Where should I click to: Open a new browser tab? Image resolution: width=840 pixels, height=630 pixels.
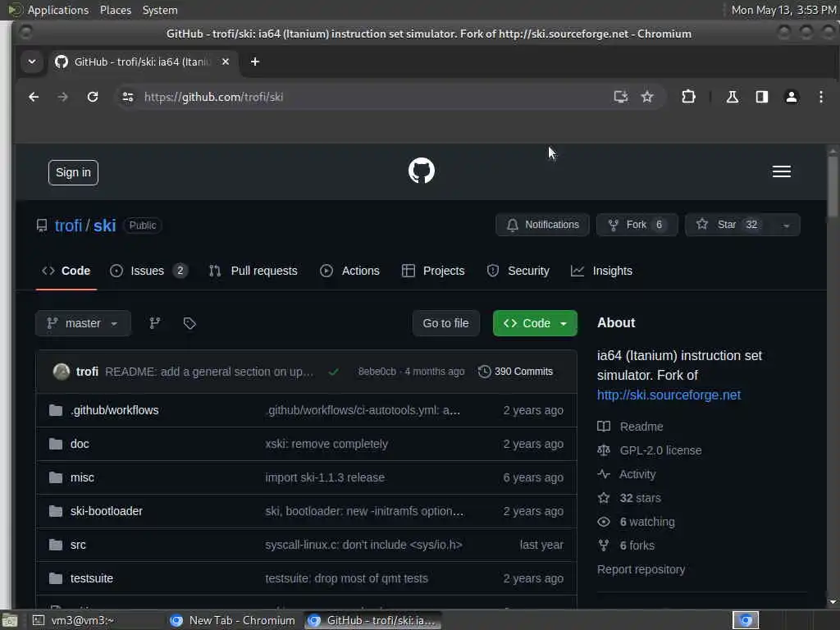[x=255, y=62]
